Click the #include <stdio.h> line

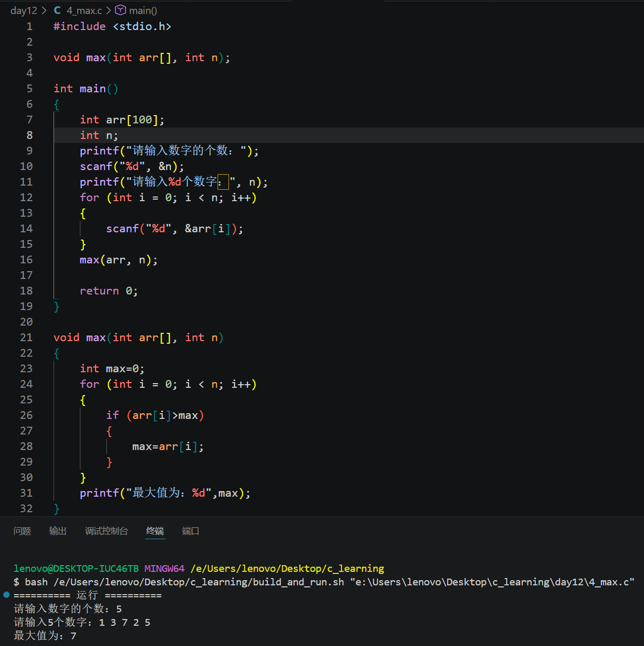click(112, 26)
